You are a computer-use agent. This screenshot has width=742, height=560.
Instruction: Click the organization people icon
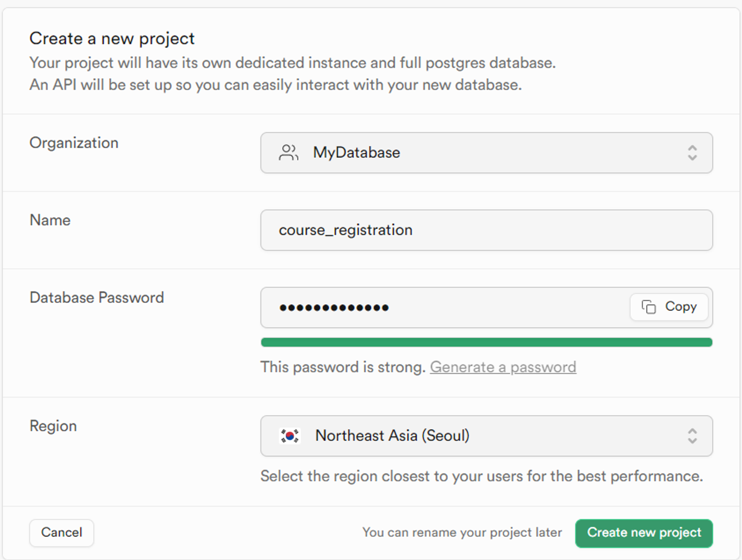click(x=288, y=153)
